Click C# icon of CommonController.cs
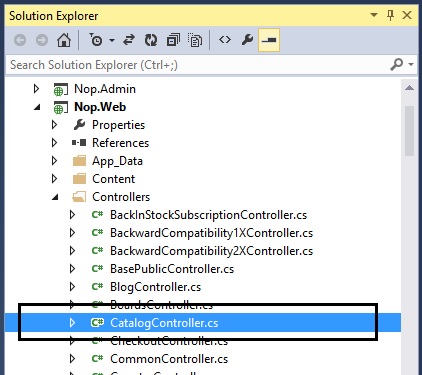The height and width of the screenshot is (375, 422). tap(97, 358)
